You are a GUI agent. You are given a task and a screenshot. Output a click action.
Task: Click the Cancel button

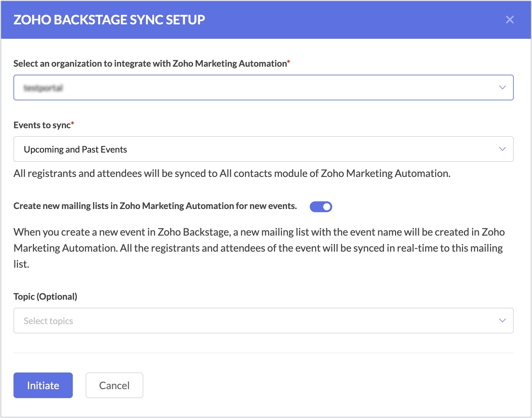click(114, 385)
